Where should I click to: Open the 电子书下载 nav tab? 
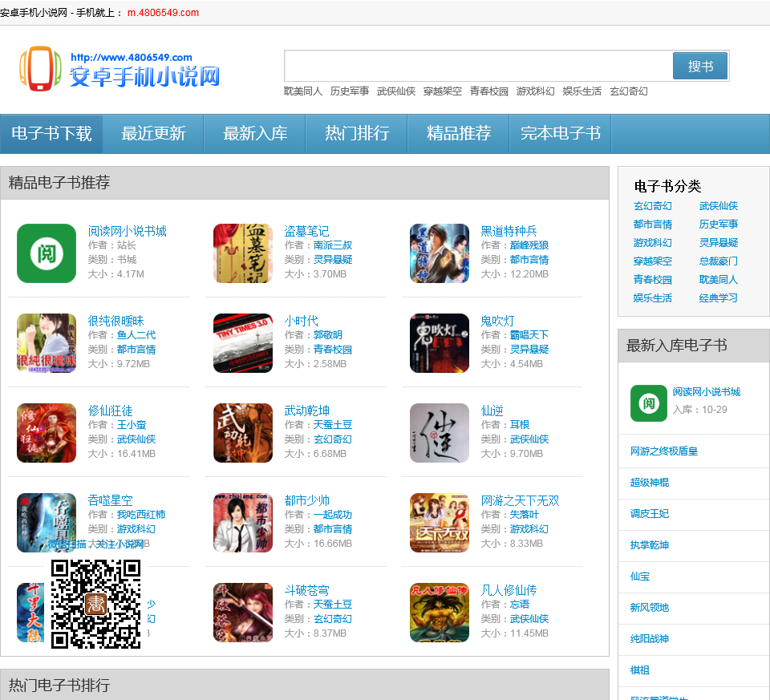click(51, 134)
